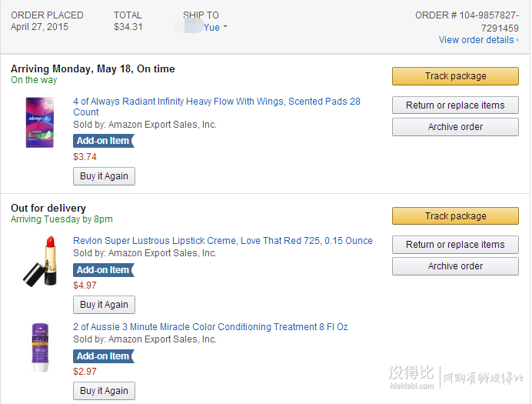This screenshot has height=404, width=532.
Task: Open the Always Radiant pads product thumbnail
Action: tap(40, 122)
